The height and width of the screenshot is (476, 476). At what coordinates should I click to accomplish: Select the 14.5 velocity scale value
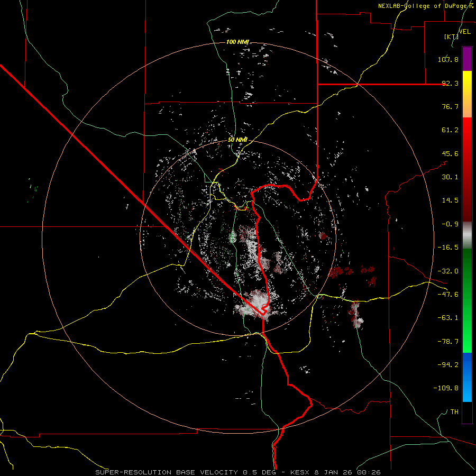(450, 200)
